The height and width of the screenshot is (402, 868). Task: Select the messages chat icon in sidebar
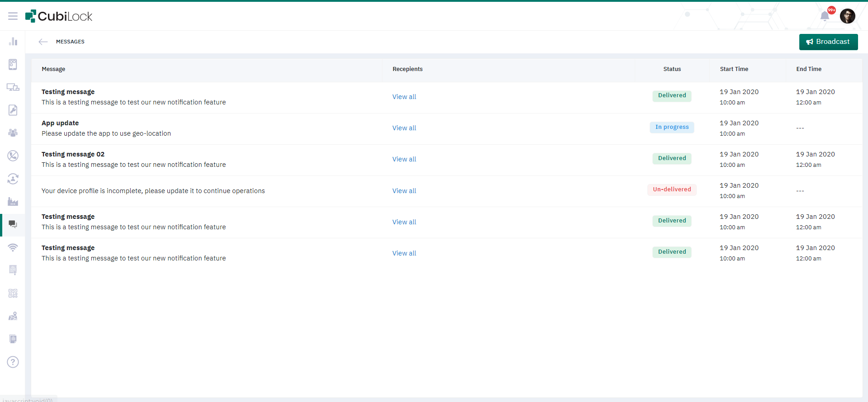click(13, 224)
